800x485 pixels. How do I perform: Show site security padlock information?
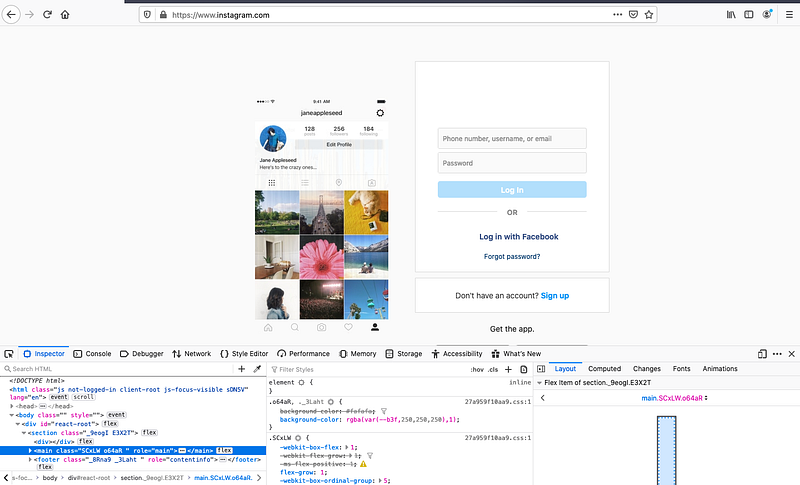point(163,15)
